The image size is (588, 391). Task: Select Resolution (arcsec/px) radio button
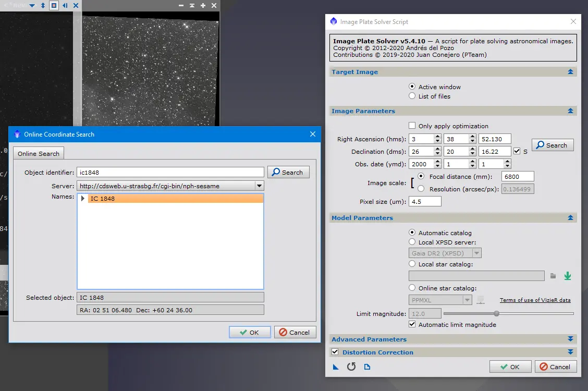click(421, 189)
